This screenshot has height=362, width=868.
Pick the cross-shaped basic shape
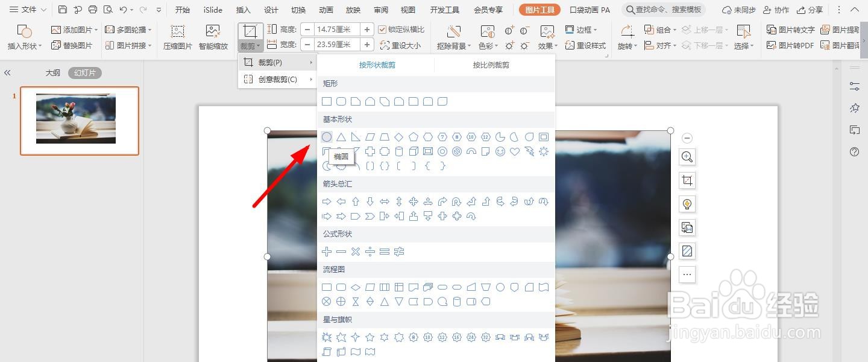coord(370,151)
